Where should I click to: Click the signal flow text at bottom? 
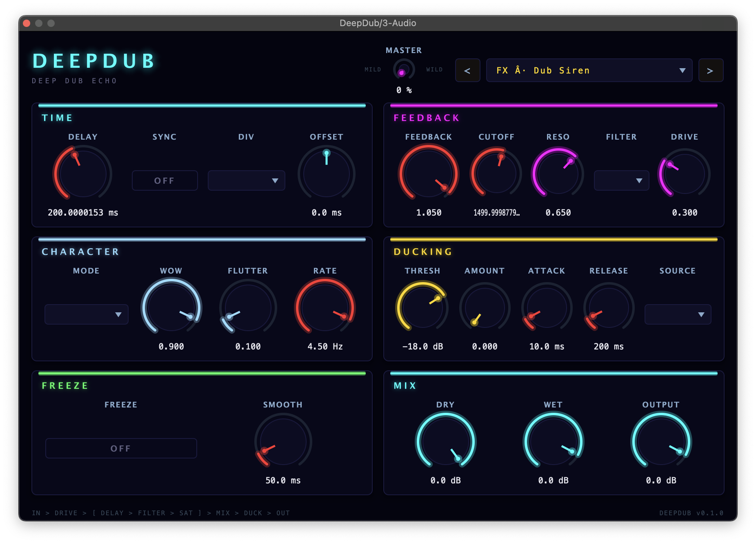click(x=161, y=513)
